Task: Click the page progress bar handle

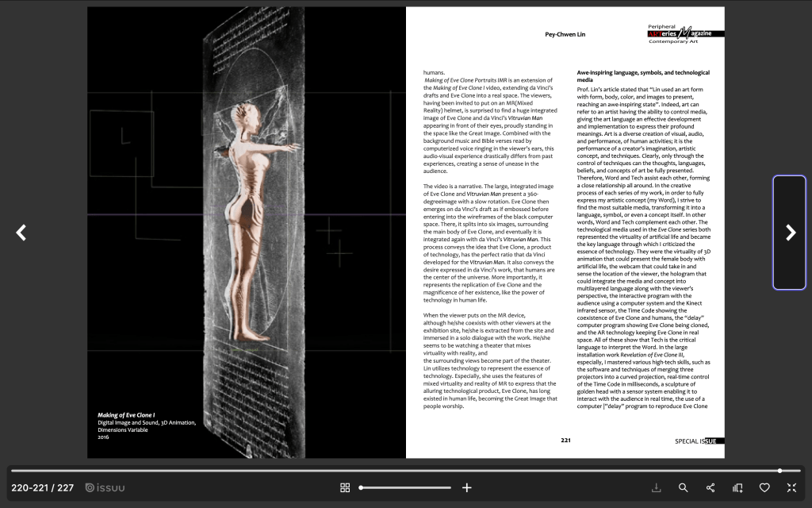Action: click(779, 471)
